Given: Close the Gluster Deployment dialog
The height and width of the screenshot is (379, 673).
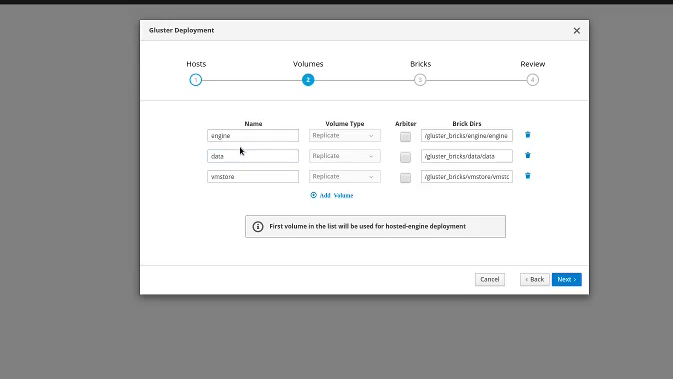Looking at the screenshot, I should coord(576,30).
